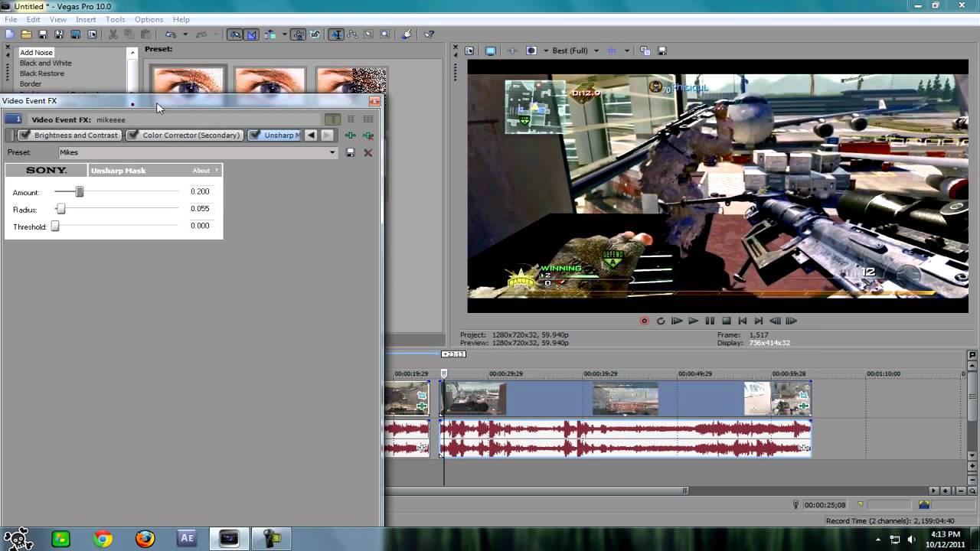Toggle the Enable Snapping toolbar button
This screenshot has height=551, width=980.
[x=237, y=34]
